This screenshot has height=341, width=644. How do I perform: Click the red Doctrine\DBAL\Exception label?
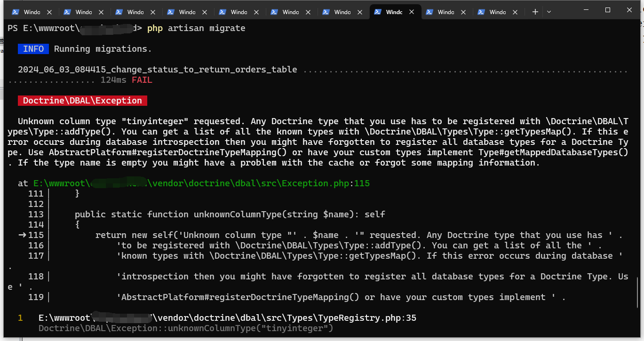(82, 101)
